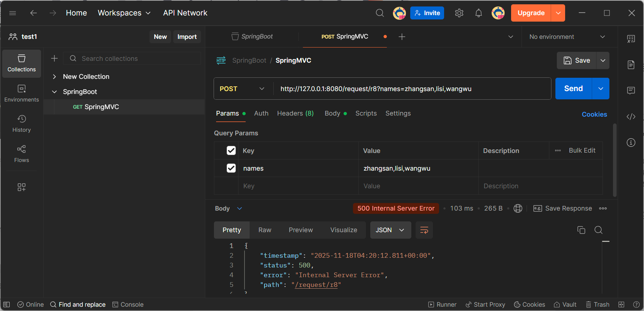Image resolution: width=644 pixels, height=311 pixels.
Task: Open the Cookies link
Action: (x=594, y=114)
